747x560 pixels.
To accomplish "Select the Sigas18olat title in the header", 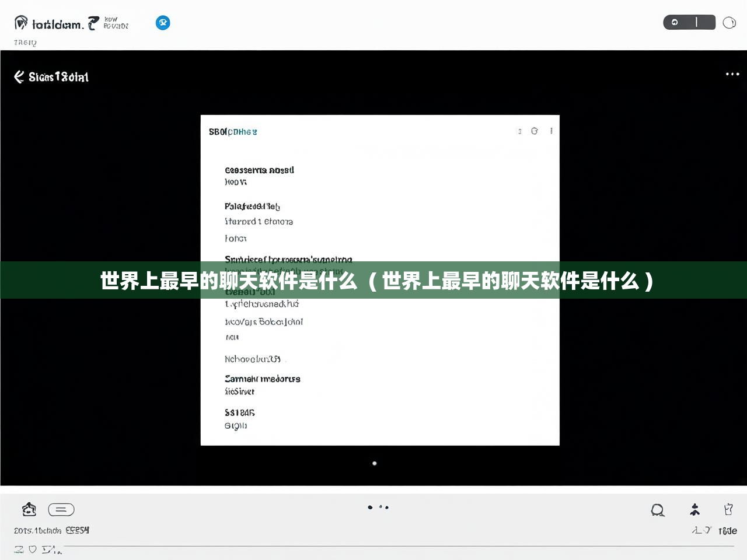I will point(58,76).
